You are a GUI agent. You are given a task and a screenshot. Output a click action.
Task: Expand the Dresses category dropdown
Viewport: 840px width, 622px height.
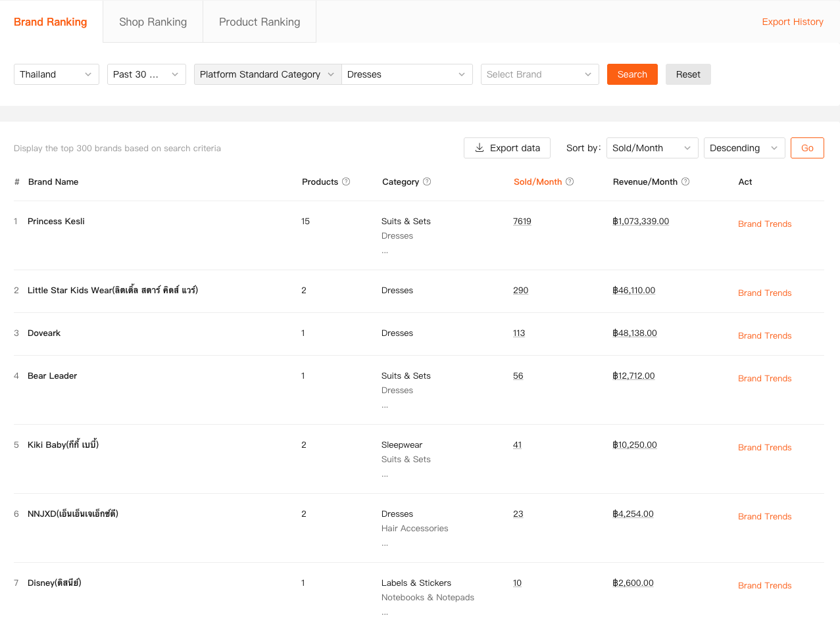(407, 74)
